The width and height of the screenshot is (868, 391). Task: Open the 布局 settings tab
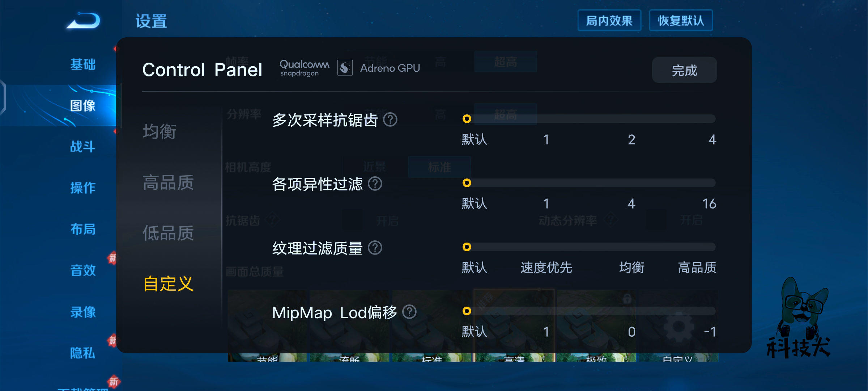pos(83,229)
